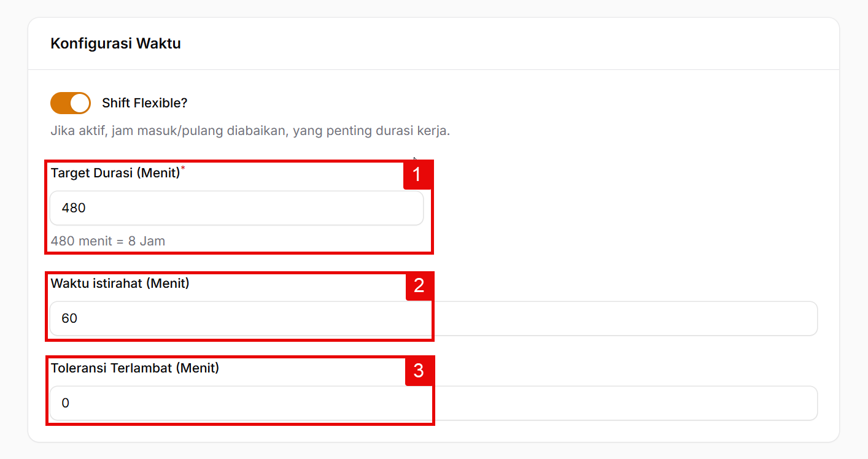Click the 0 value in Toleransi Terlambat
The height and width of the screenshot is (459, 868).
(66, 403)
